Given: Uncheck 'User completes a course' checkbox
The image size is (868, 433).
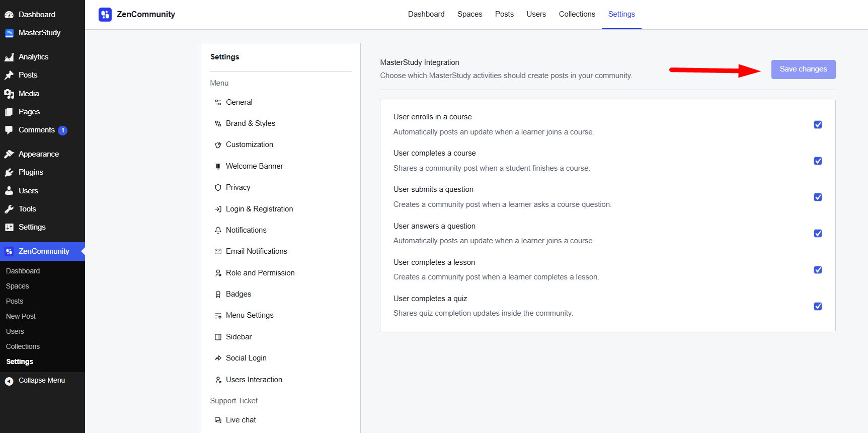Looking at the screenshot, I should (818, 161).
